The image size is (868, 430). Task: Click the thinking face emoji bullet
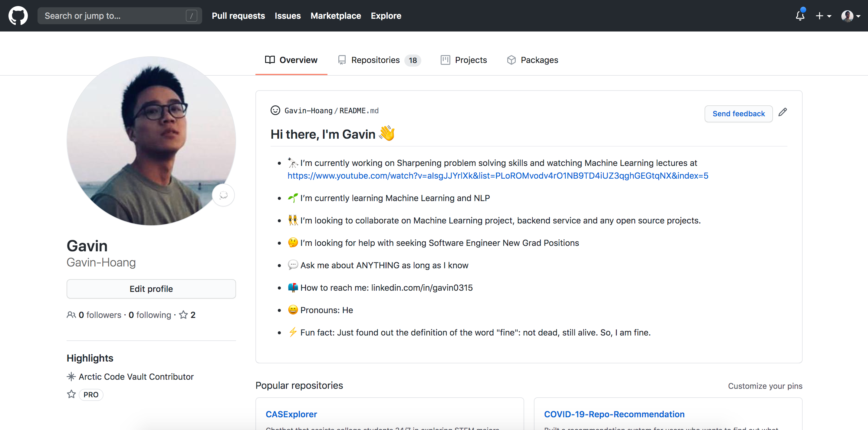click(x=293, y=243)
